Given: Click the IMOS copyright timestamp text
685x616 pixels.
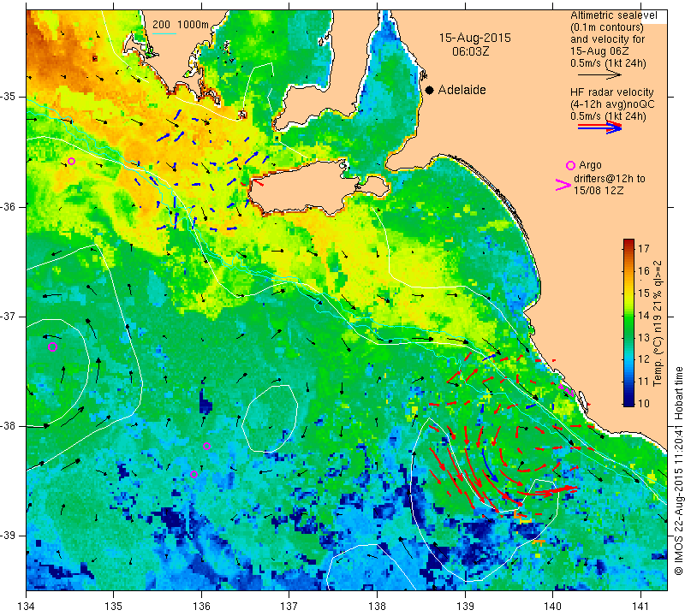Looking at the screenshot, I should pos(678,471).
